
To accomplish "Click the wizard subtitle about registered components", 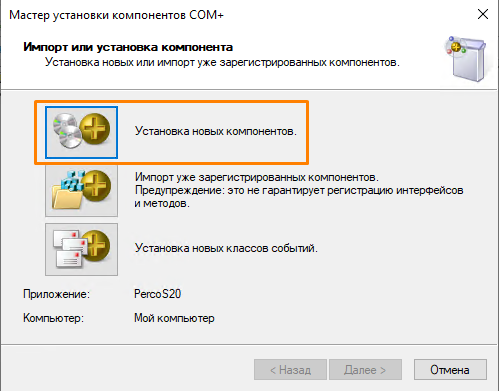I will tap(222, 62).
